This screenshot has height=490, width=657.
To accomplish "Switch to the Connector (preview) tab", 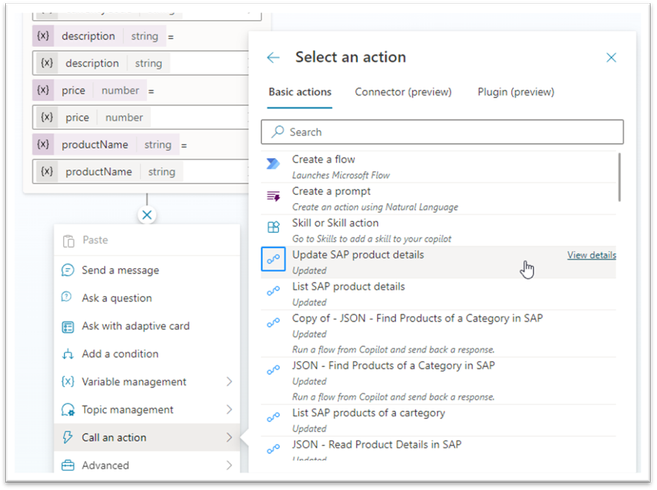I will (403, 93).
